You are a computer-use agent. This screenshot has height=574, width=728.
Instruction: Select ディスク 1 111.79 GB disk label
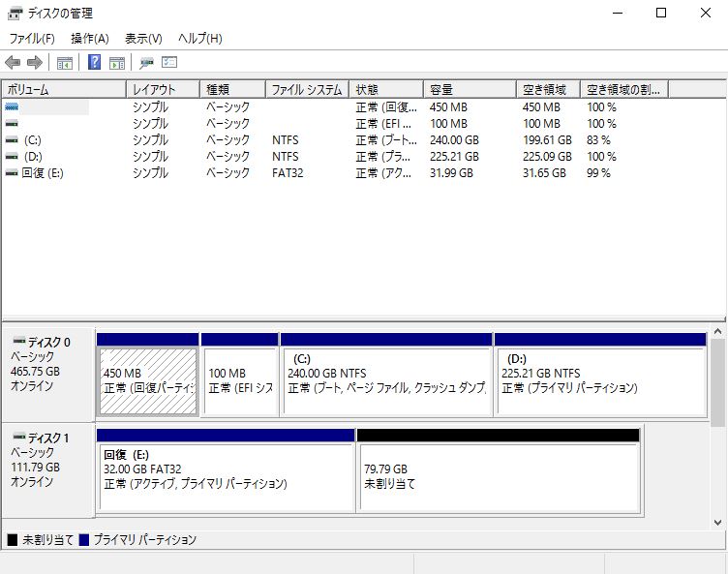(48, 470)
